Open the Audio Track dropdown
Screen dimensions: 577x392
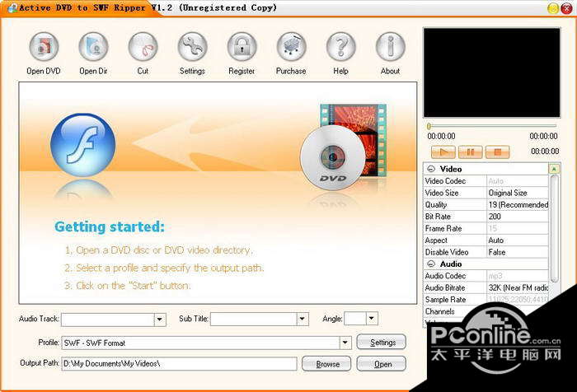pos(160,320)
